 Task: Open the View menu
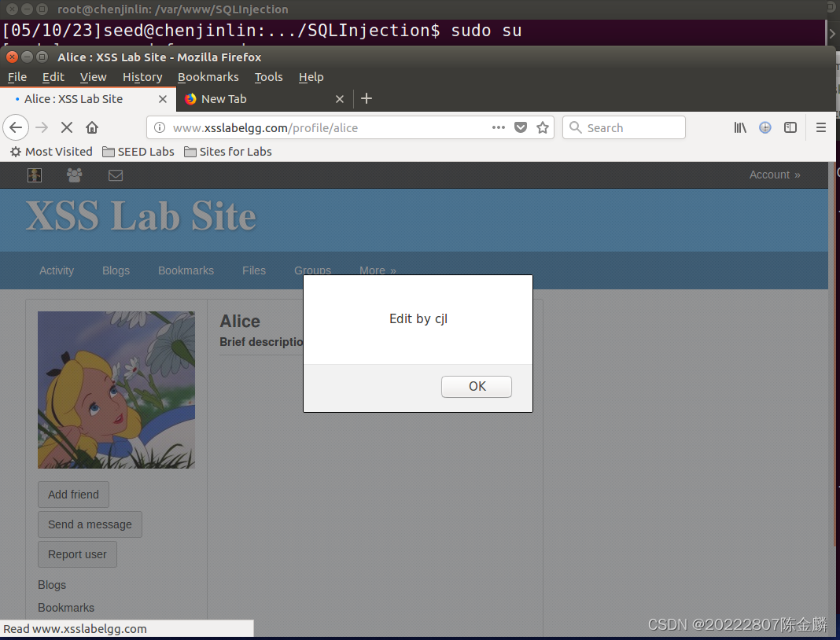pos(94,77)
